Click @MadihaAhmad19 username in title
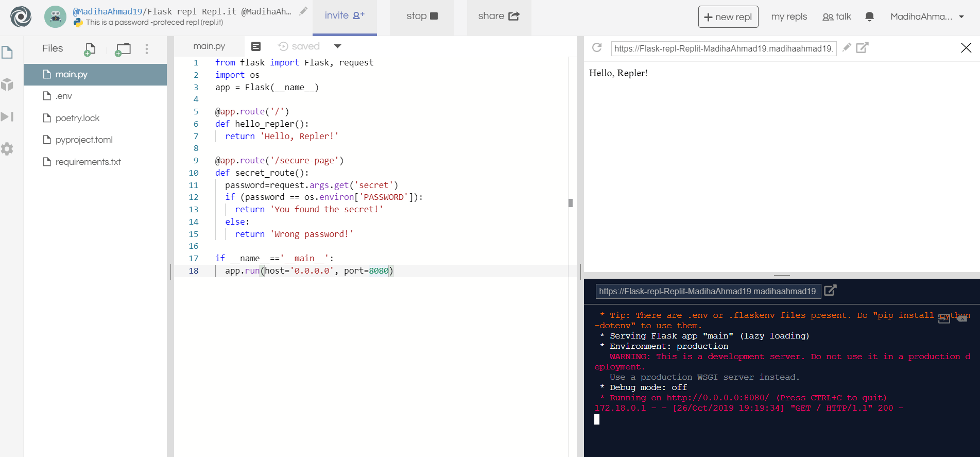Viewport: 980px width, 457px height. click(x=107, y=11)
